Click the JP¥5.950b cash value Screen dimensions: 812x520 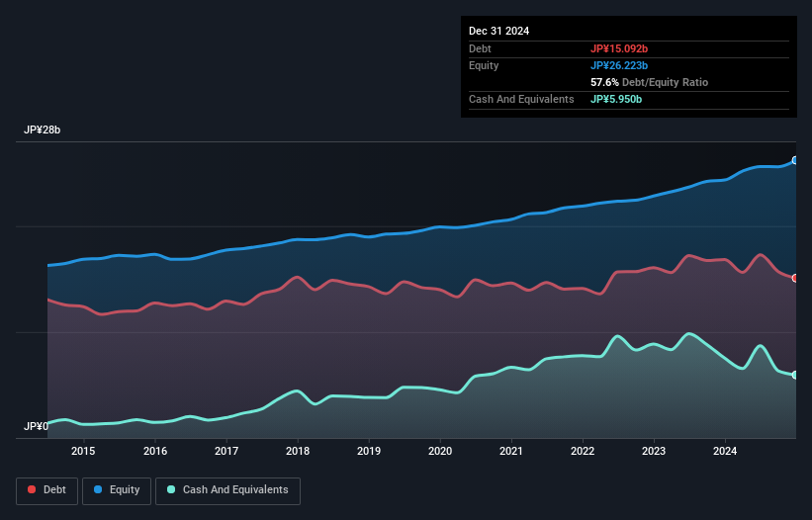tap(616, 99)
